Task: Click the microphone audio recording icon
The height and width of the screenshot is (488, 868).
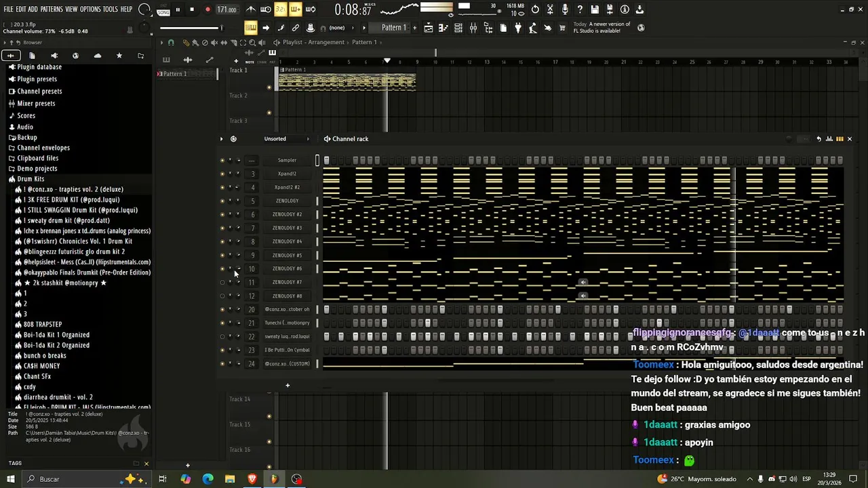Action: point(565,9)
